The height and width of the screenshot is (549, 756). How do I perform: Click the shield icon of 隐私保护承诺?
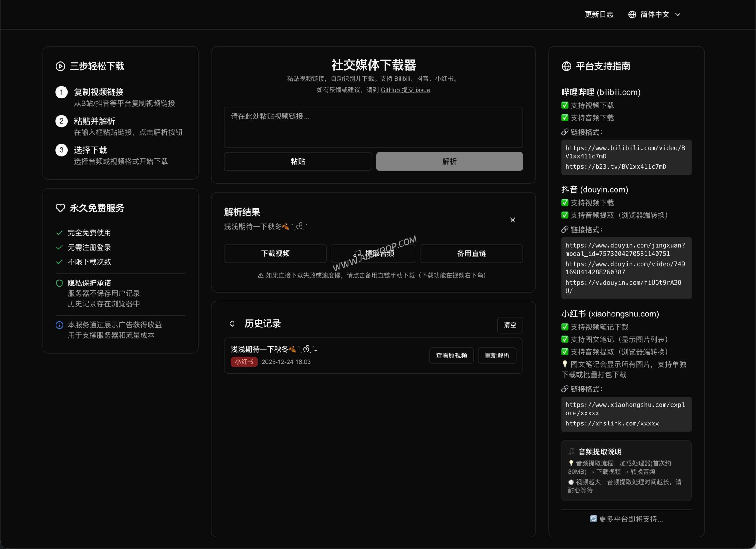point(59,283)
